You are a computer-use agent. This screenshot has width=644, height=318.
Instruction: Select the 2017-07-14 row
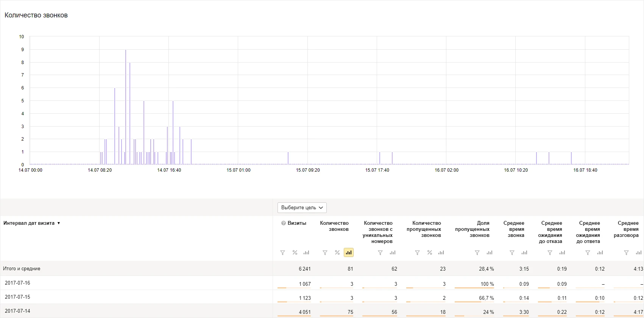(322, 311)
